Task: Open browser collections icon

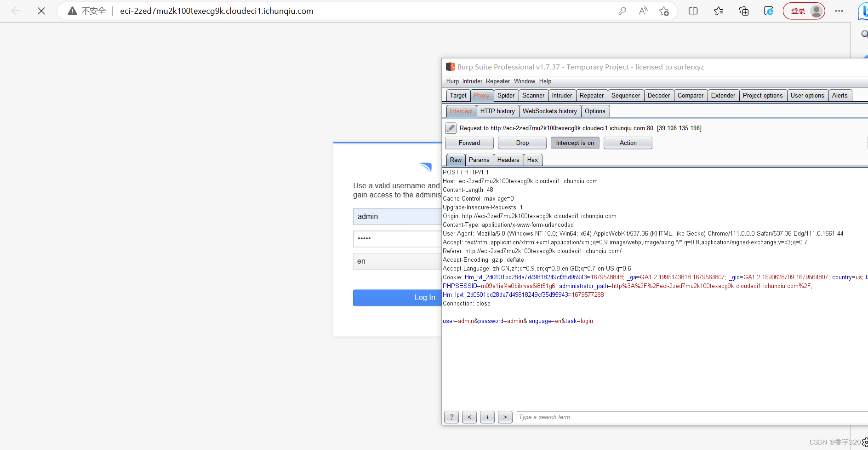Action: coord(744,11)
